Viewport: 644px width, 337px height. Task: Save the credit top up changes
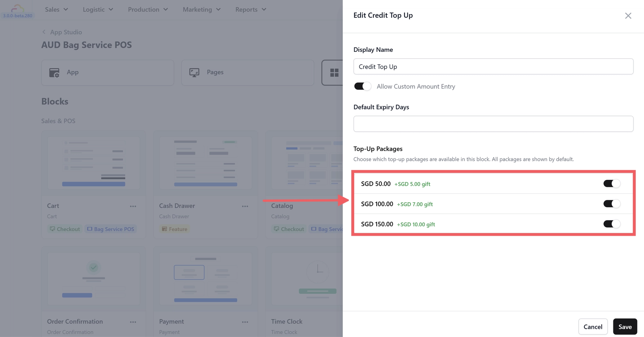[x=625, y=327]
